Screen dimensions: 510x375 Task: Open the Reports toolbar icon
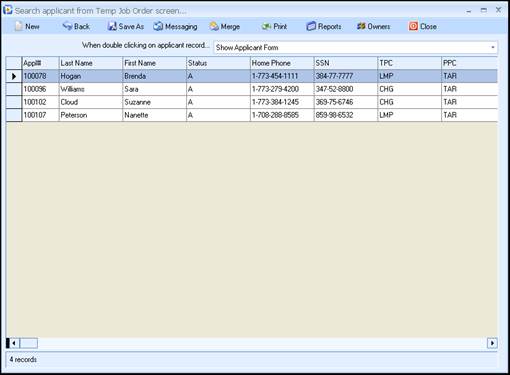[x=311, y=26]
